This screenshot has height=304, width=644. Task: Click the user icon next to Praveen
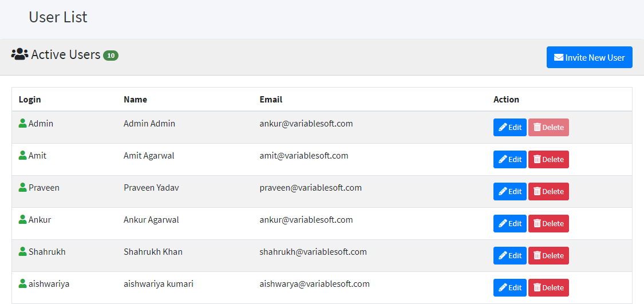click(23, 187)
